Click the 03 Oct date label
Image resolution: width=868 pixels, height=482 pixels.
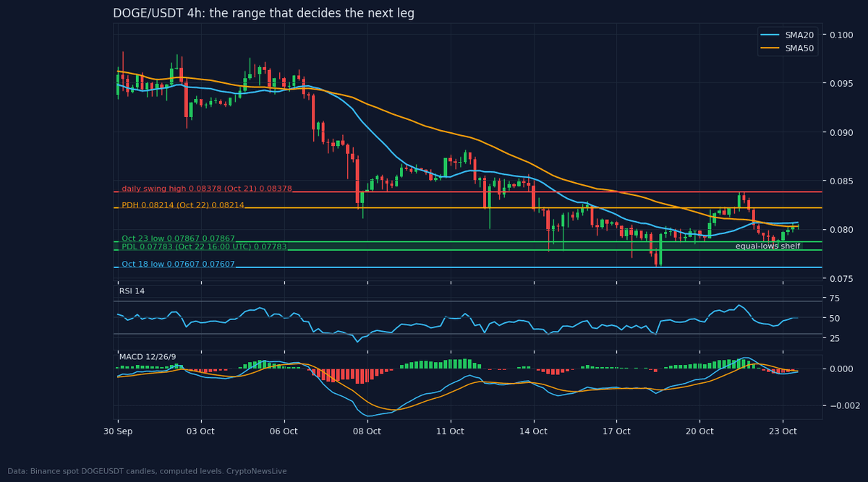click(x=200, y=431)
